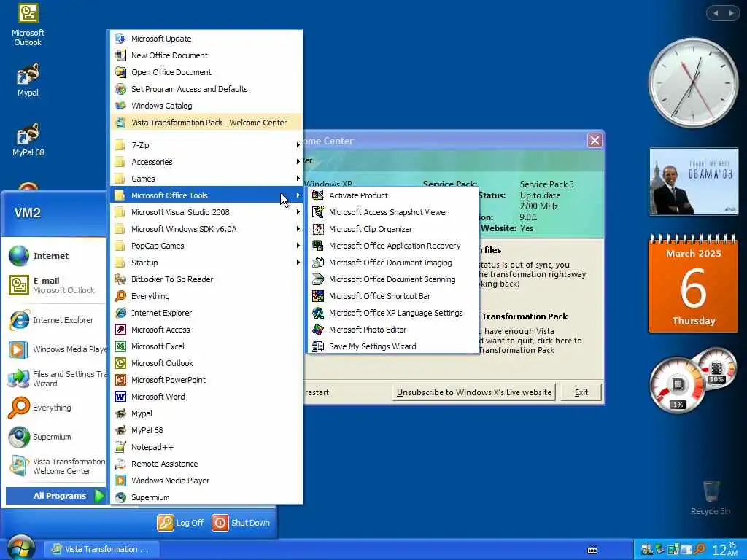Click the taskbar clock showing 12:35 AM

click(724, 549)
